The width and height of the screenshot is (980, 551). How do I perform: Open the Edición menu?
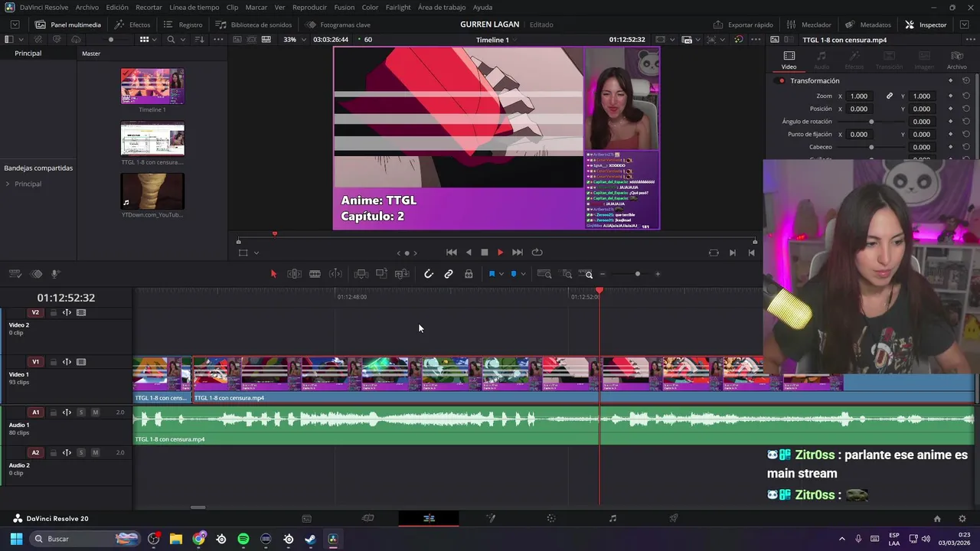(x=117, y=7)
